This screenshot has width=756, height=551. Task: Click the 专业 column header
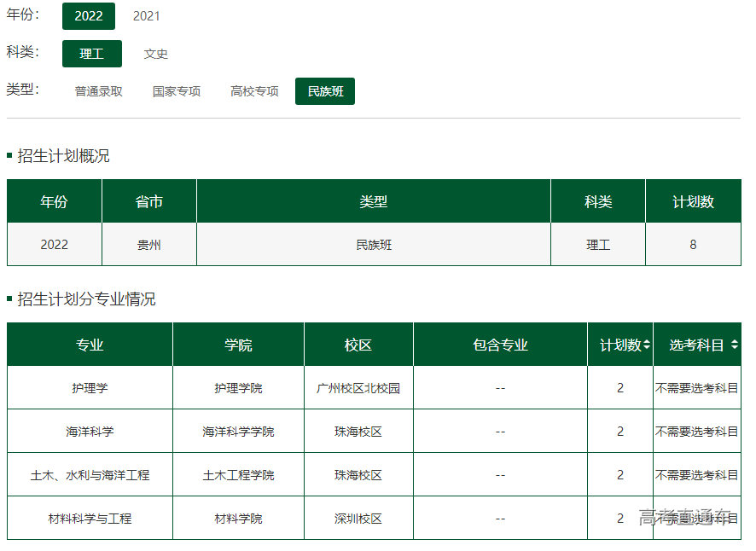[90, 345]
